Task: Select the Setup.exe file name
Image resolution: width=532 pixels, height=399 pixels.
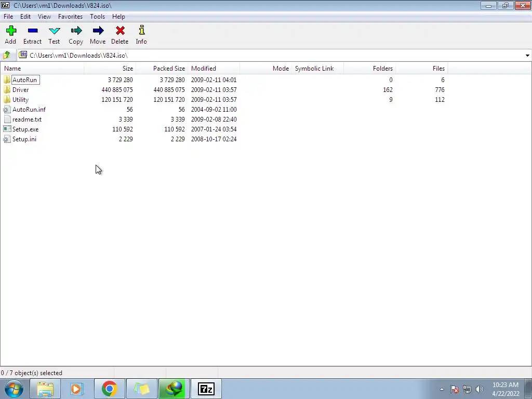Action: [25, 129]
